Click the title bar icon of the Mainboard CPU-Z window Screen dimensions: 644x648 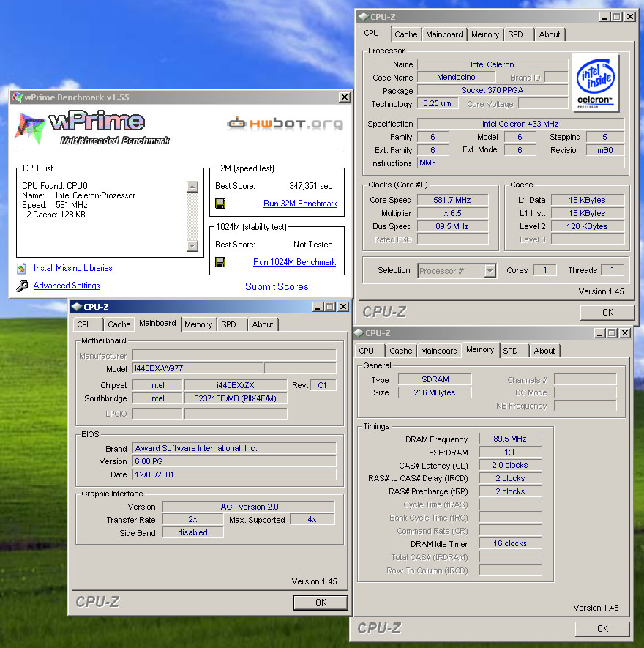pyautogui.click(x=76, y=307)
